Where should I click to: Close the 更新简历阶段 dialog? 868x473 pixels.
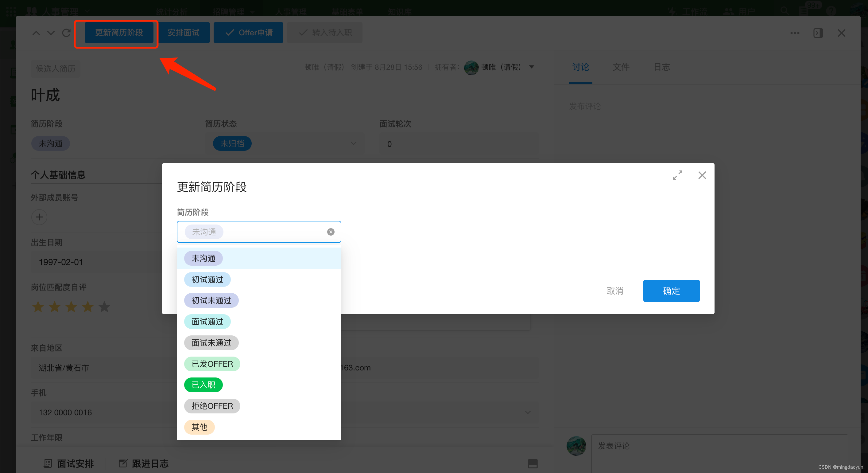point(702,175)
